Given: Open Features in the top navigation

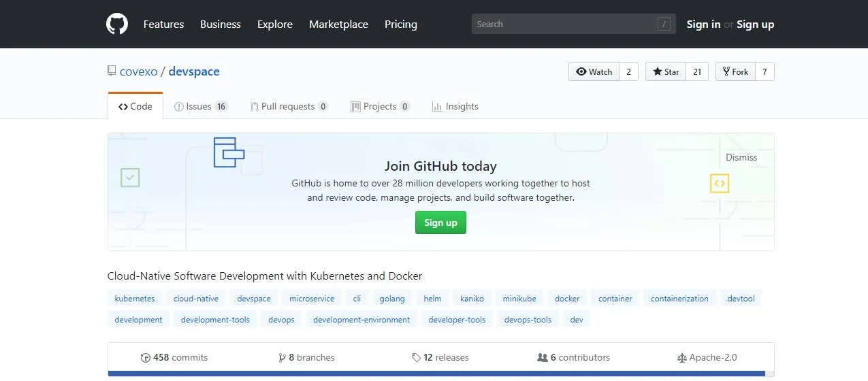Looking at the screenshot, I should click(163, 24).
